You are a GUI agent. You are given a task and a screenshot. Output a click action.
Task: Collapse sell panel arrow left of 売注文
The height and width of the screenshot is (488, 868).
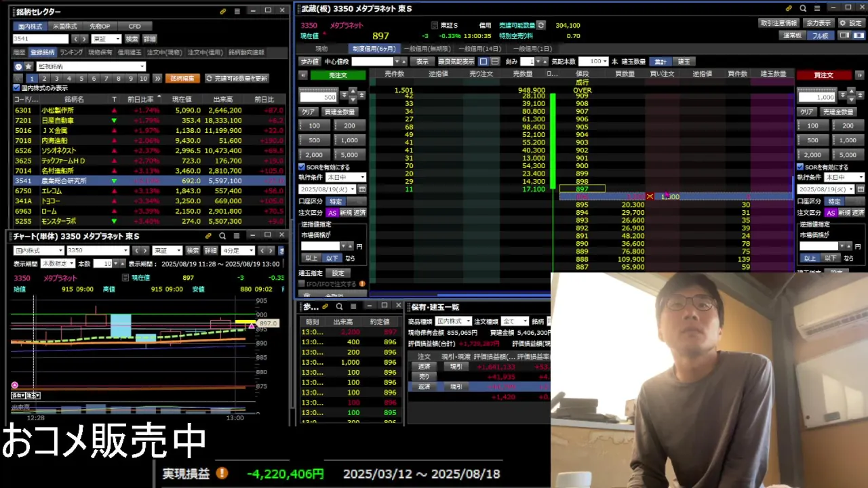pyautogui.click(x=302, y=75)
